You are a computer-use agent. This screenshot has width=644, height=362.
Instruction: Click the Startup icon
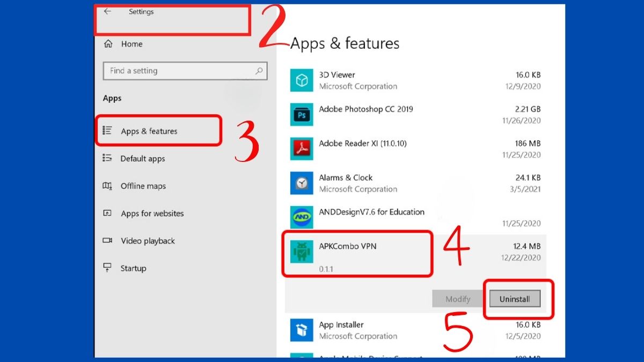tap(107, 267)
